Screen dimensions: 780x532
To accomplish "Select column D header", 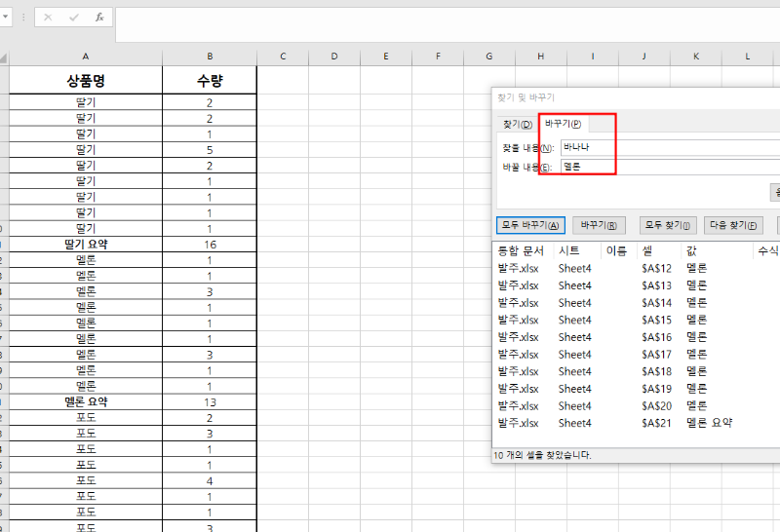I will click(x=334, y=57).
